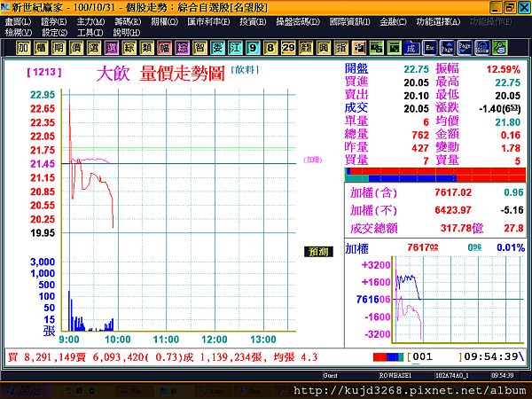Click the Home toolbar icon
Screen dimensions: 532x399
tap(482, 48)
